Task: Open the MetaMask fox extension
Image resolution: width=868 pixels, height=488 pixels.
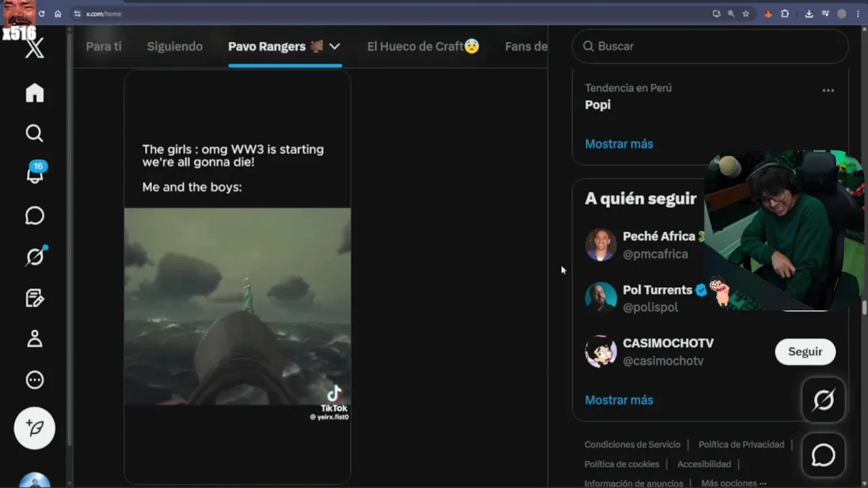Action: (768, 14)
